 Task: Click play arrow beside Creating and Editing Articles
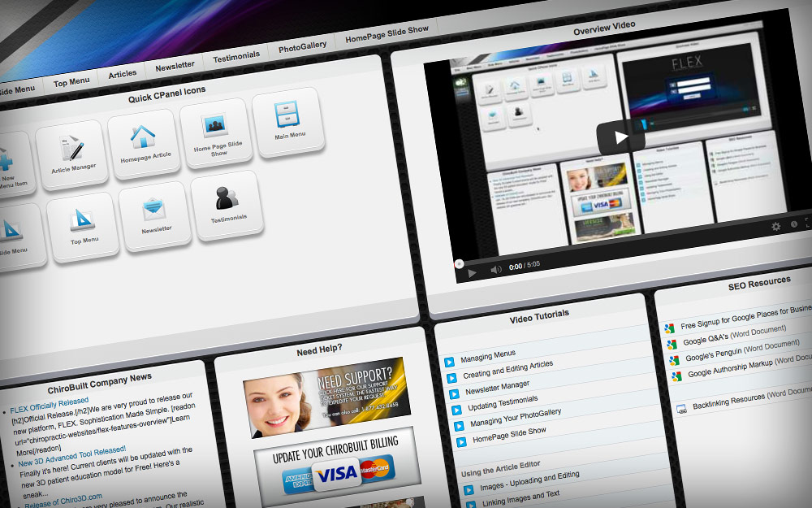(451, 378)
